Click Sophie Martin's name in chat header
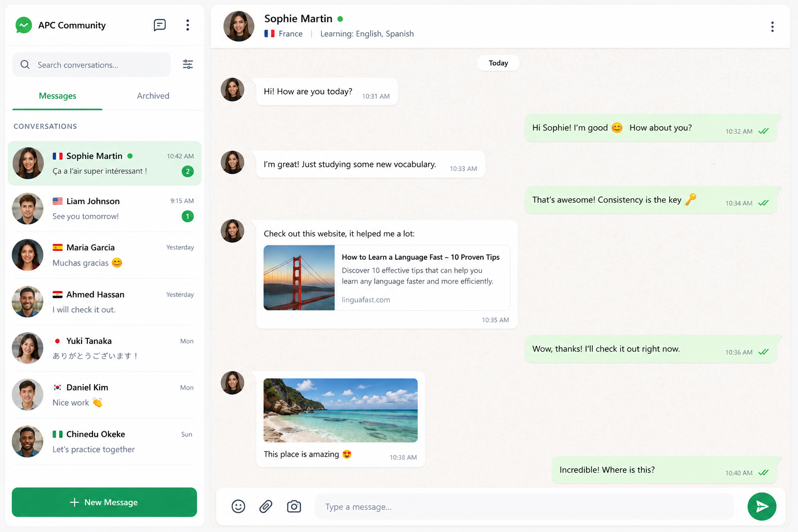Viewport: 798px width, 532px height. pos(298,19)
